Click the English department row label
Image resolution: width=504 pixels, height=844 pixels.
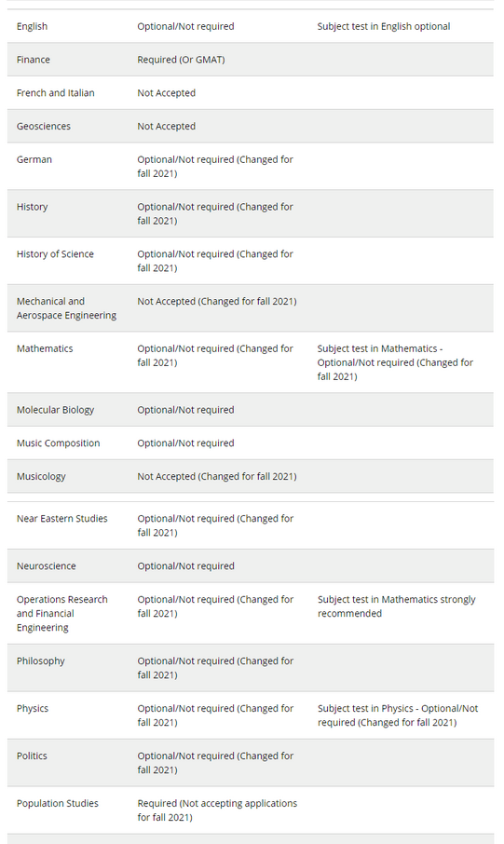pos(32,26)
